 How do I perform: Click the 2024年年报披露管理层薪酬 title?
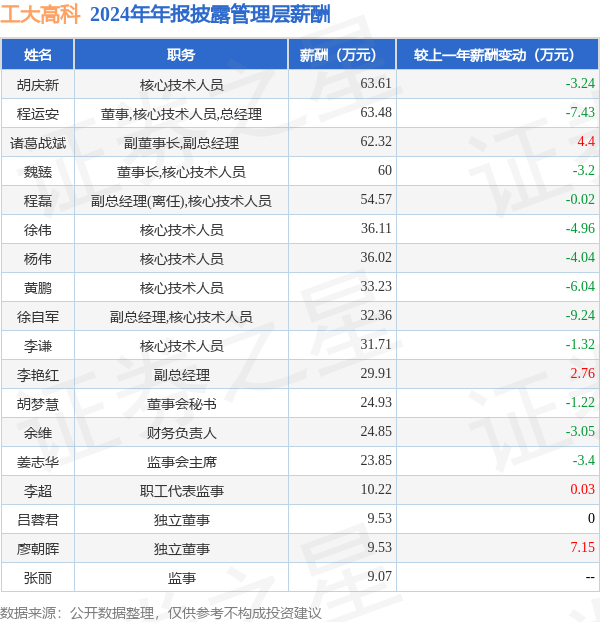210,15
